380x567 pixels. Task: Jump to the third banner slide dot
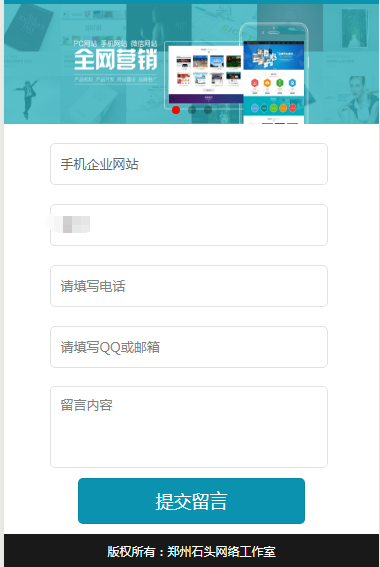pyautogui.click(x=208, y=110)
